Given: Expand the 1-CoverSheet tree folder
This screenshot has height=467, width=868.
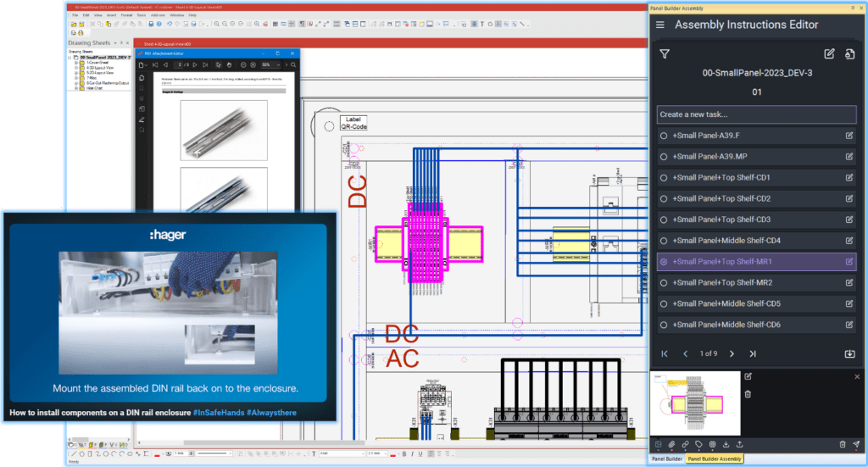Looking at the screenshot, I should [76, 63].
